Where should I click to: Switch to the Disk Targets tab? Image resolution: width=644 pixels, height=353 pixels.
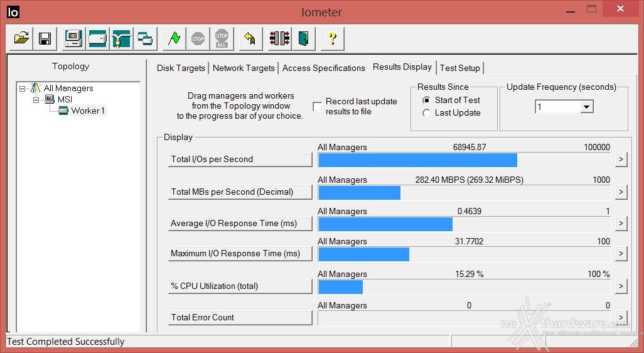coord(181,68)
